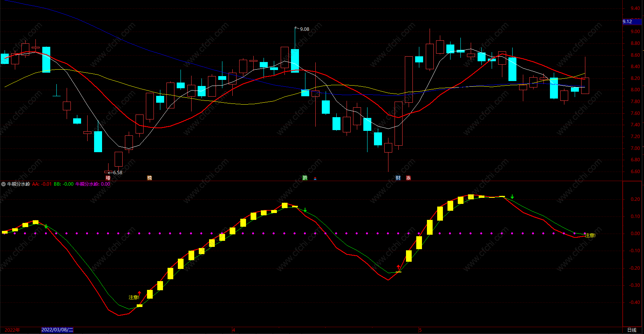Screen dimensions: 644x334
Task: Click the first 注意! signal label in indicator
Action: click(x=134, y=297)
